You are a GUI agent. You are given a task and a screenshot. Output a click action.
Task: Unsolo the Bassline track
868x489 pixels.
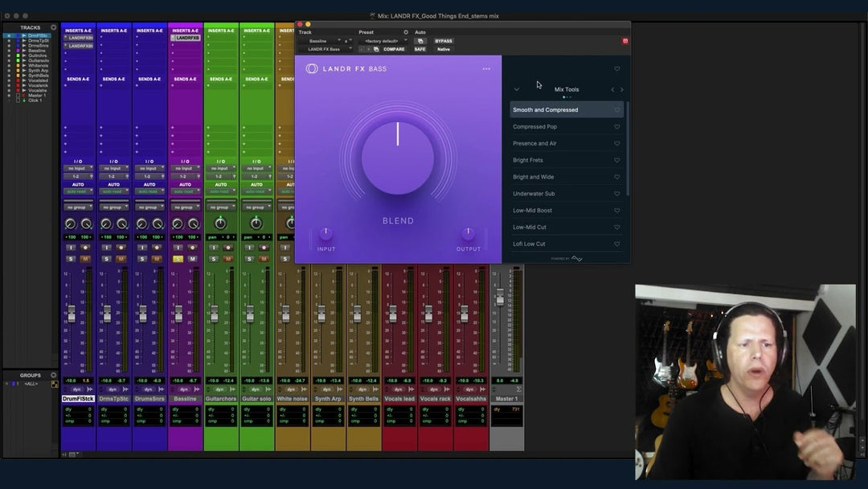(x=178, y=259)
